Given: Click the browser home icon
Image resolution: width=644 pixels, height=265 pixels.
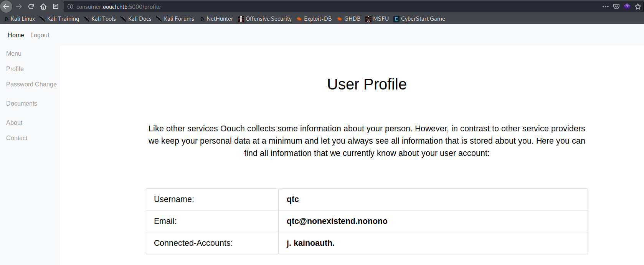Looking at the screenshot, I should pyautogui.click(x=43, y=7).
